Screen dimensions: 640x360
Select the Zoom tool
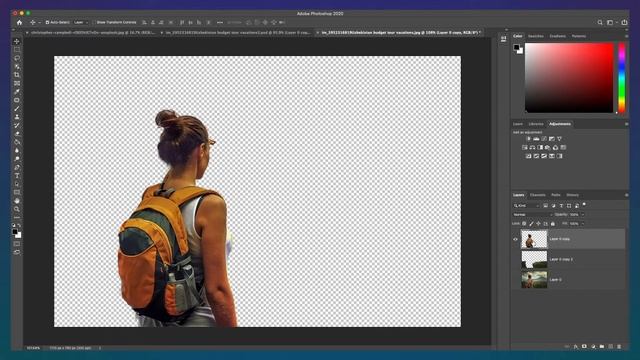(17, 209)
